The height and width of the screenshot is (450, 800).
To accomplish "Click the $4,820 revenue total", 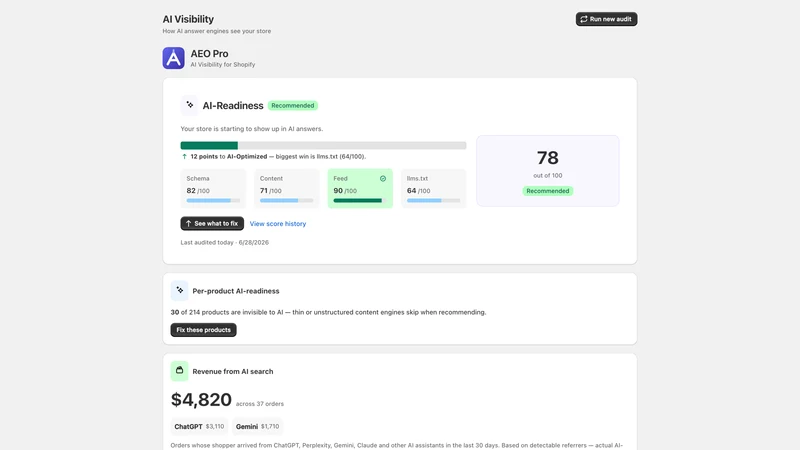I will pyautogui.click(x=201, y=399).
